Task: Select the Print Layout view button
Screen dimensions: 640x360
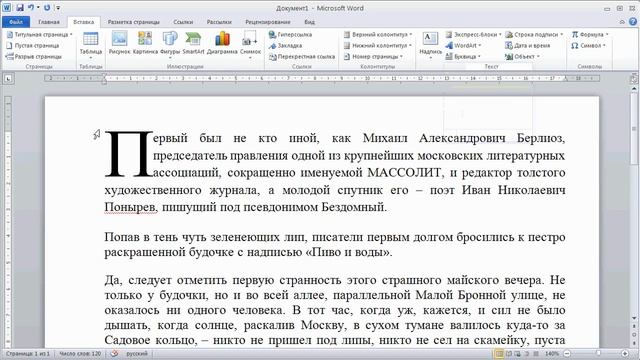Action: coord(499,354)
